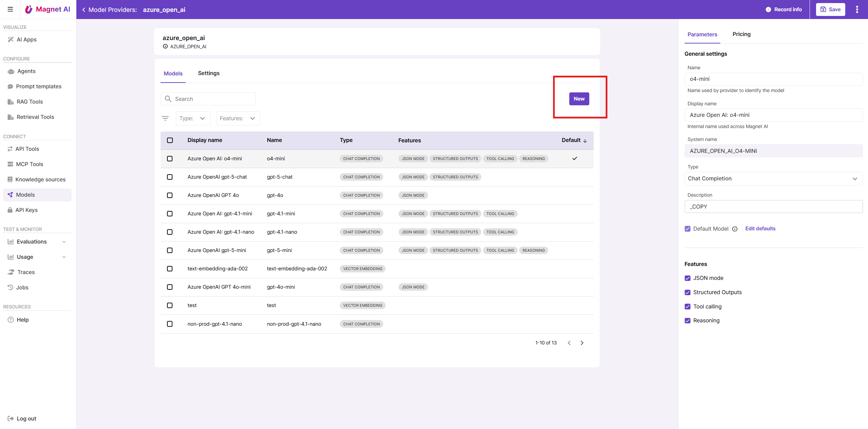868x429 pixels.
Task: Toggle the Default Model checkbox
Action: (687, 229)
